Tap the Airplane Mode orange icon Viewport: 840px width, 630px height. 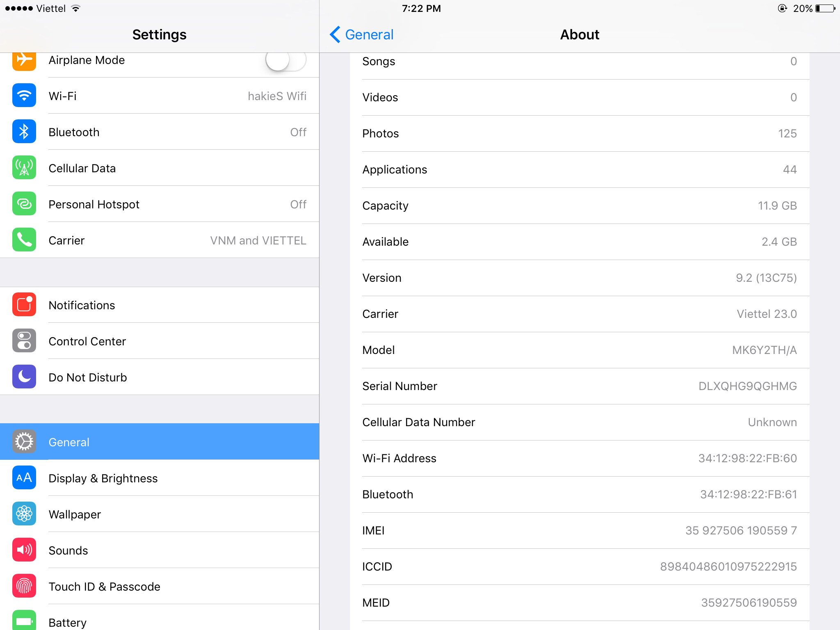(x=24, y=61)
